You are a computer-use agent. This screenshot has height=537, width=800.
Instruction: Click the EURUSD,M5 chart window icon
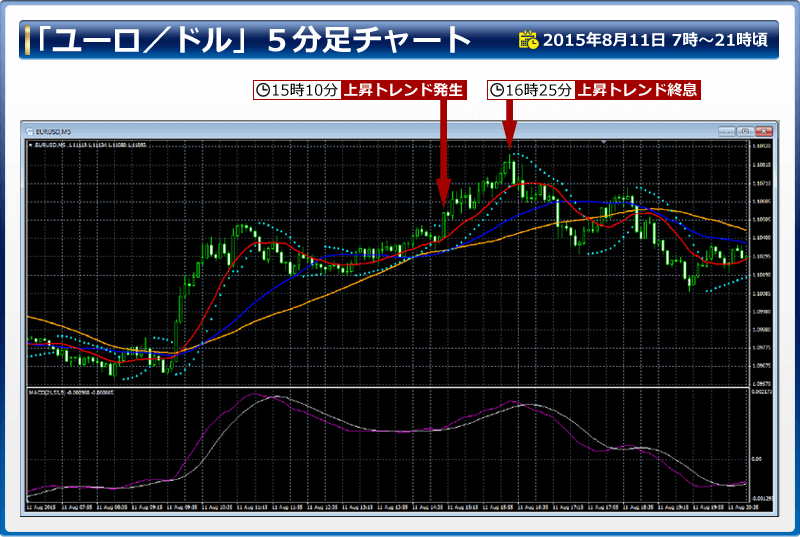point(30,131)
